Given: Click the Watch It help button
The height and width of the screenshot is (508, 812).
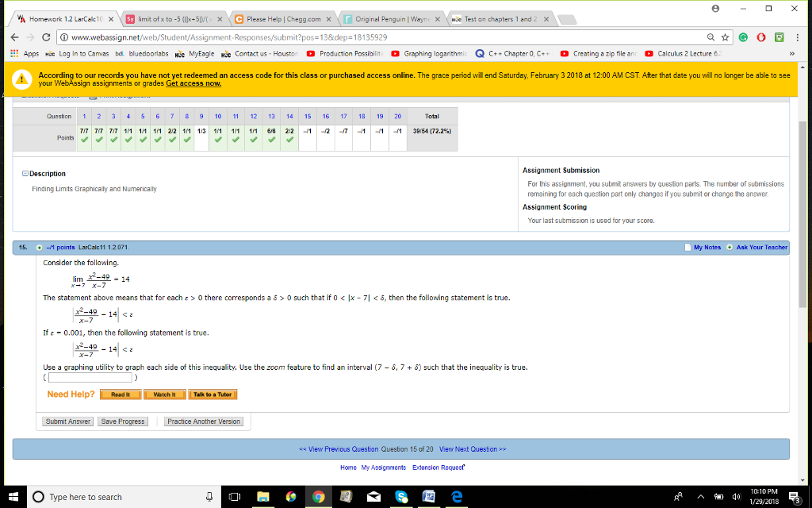Looking at the screenshot, I should click(165, 394).
